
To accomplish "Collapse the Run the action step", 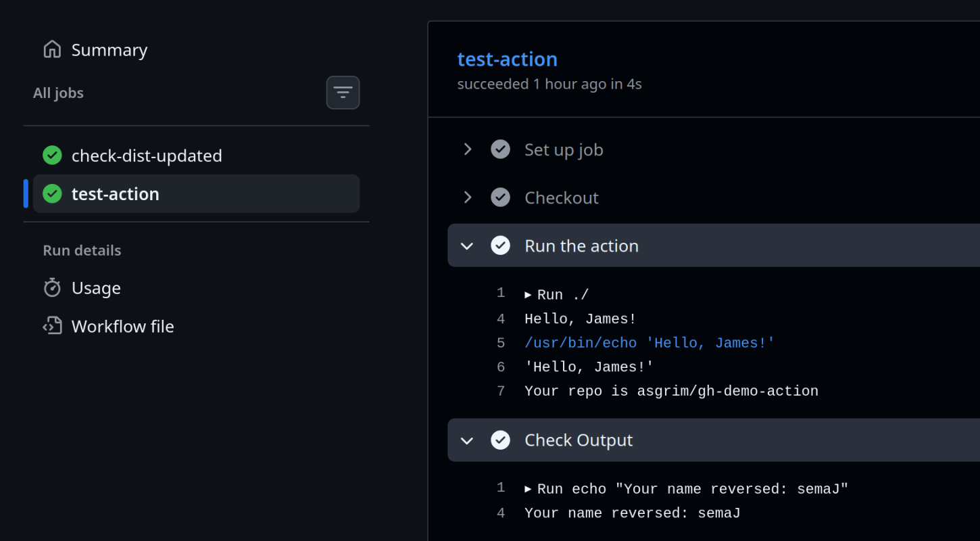I will (x=466, y=245).
